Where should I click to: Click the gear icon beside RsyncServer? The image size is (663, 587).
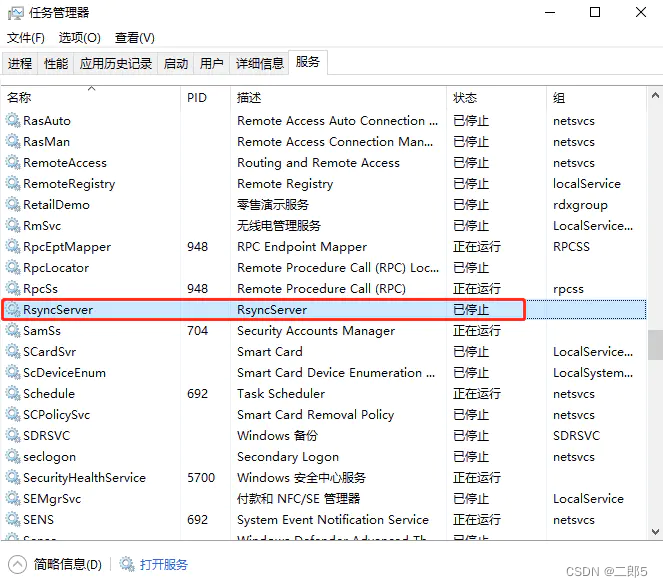pyautogui.click(x=13, y=309)
